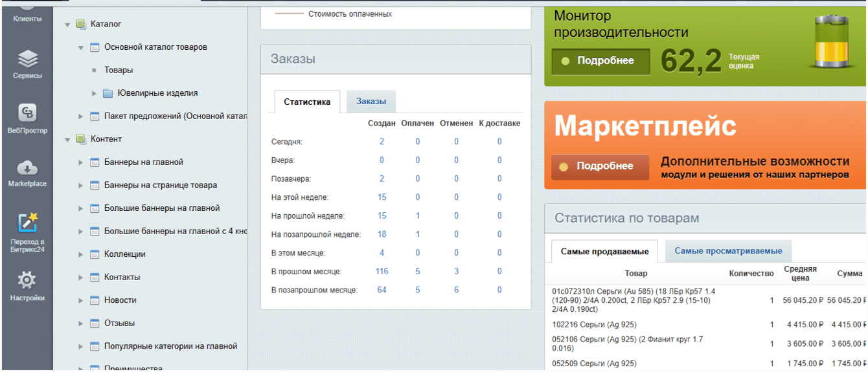Open the Настройки gear icon
The height and width of the screenshot is (372, 868).
coord(27,280)
